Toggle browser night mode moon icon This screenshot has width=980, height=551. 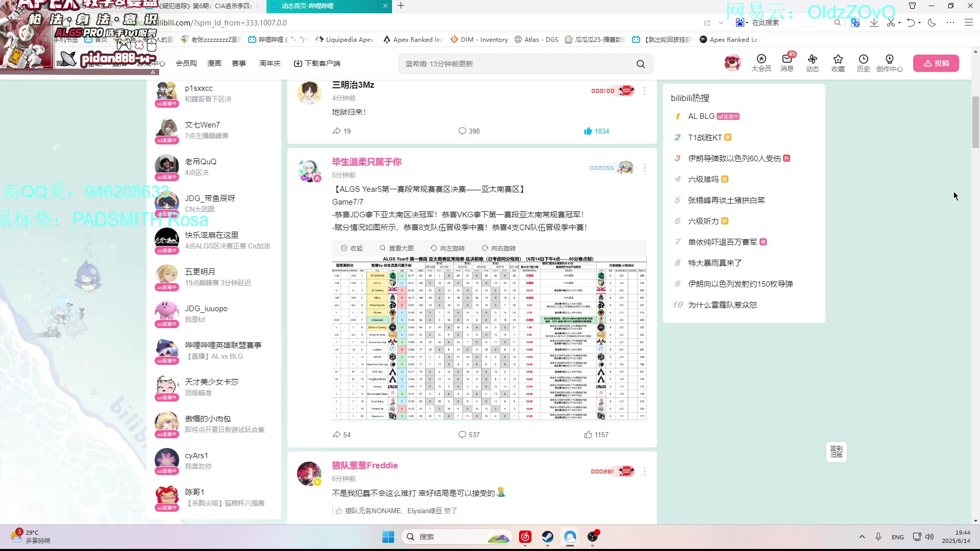pos(932,22)
